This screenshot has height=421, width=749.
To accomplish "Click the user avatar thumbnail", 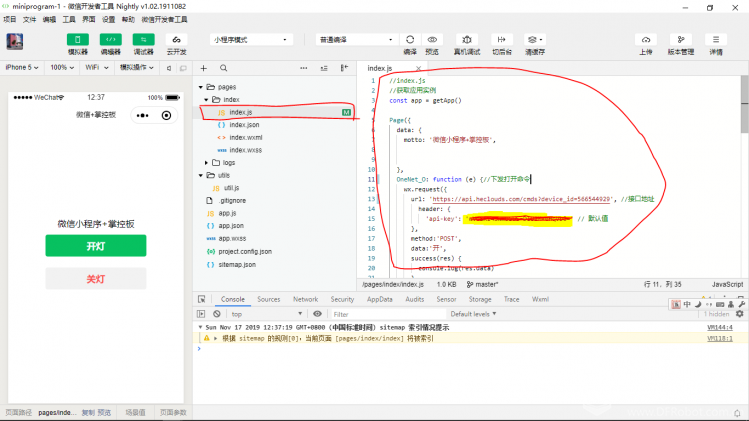I will [15, 42].
